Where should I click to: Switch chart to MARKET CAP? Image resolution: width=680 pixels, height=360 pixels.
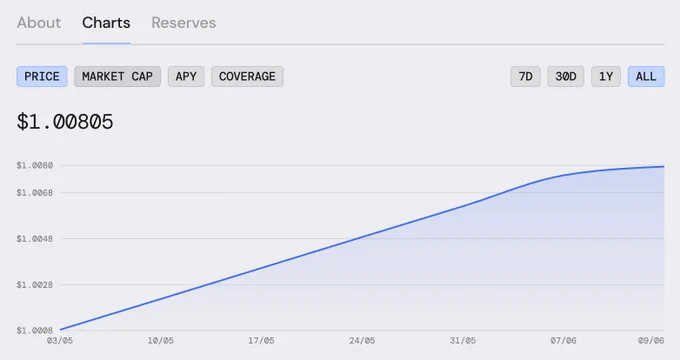(118, 76)
